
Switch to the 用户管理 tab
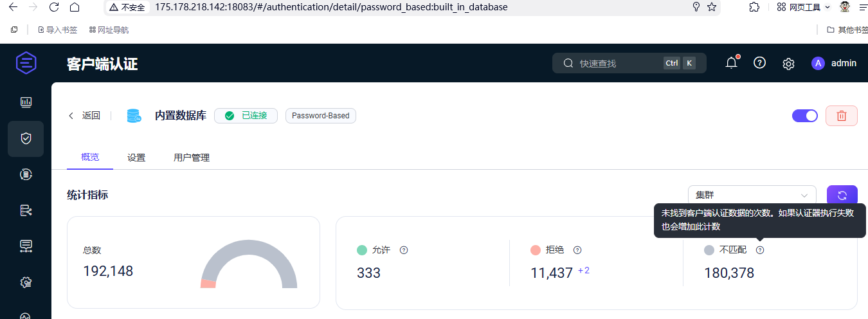pos(192,158)
